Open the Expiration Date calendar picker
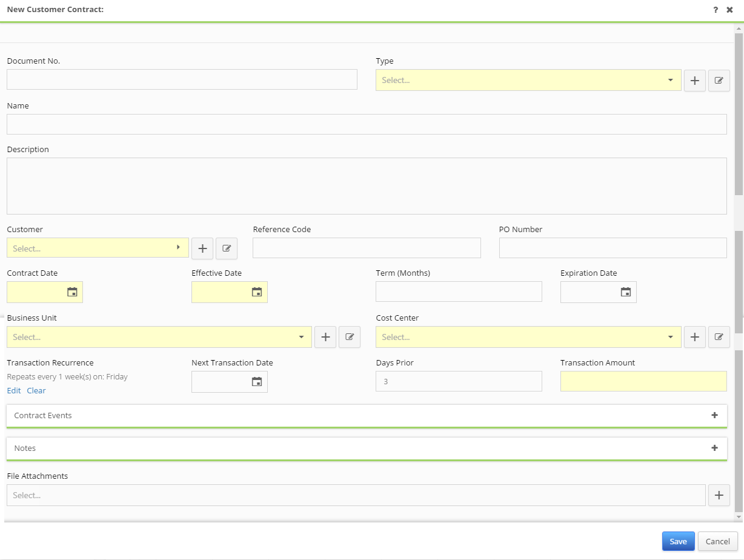Screen dimensions: 744x560 click(x=626, y=292)
